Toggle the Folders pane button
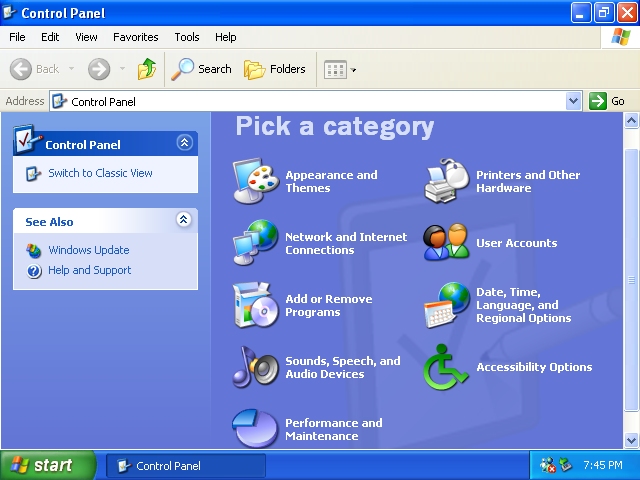Viewport: 640px width, 480px height. pyautogui.click(x=275, y=69)
